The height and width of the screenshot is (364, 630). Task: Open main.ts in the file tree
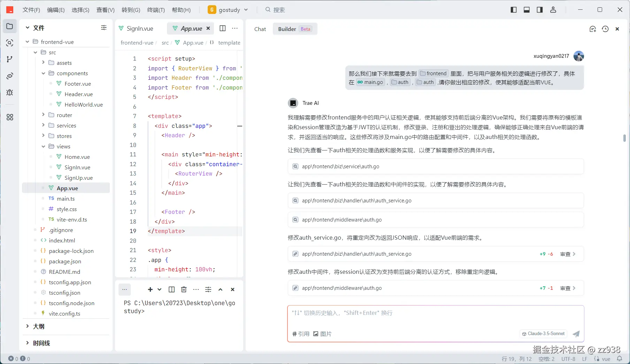click(x=66, y=199)
